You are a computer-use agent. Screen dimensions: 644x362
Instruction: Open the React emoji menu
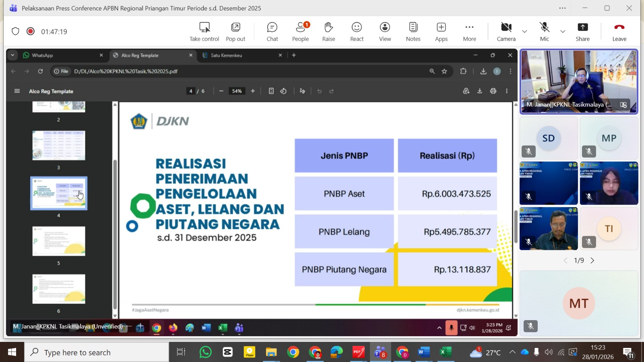point(357,31)
